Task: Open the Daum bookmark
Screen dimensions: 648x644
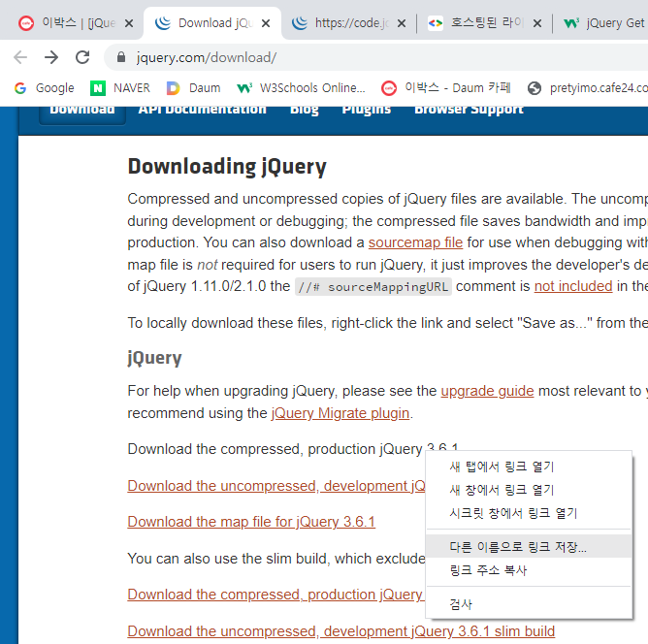Action: 193,88
